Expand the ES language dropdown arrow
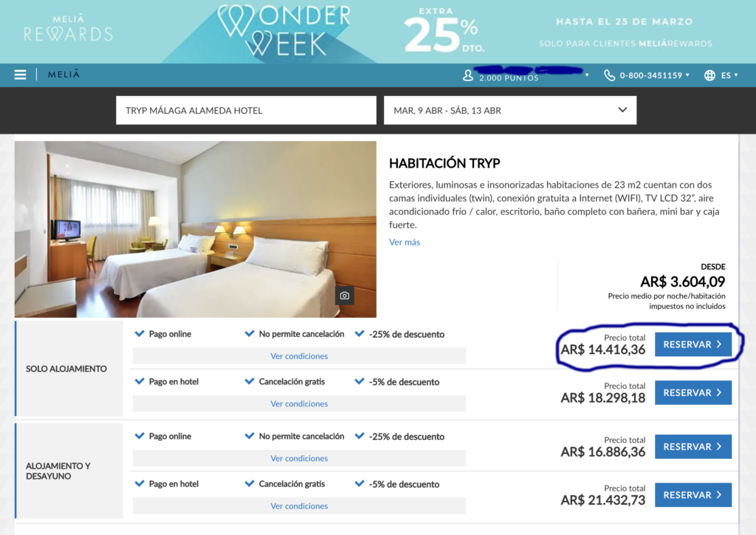The height and width of the screenshot is (535, 756). click(x=736, y=75)
